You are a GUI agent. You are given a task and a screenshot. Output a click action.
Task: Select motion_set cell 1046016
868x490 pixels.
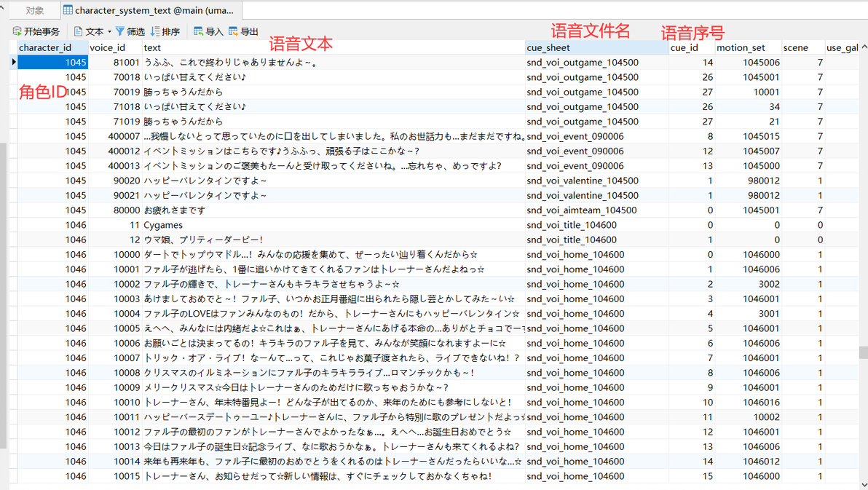(x=748, y=402)
